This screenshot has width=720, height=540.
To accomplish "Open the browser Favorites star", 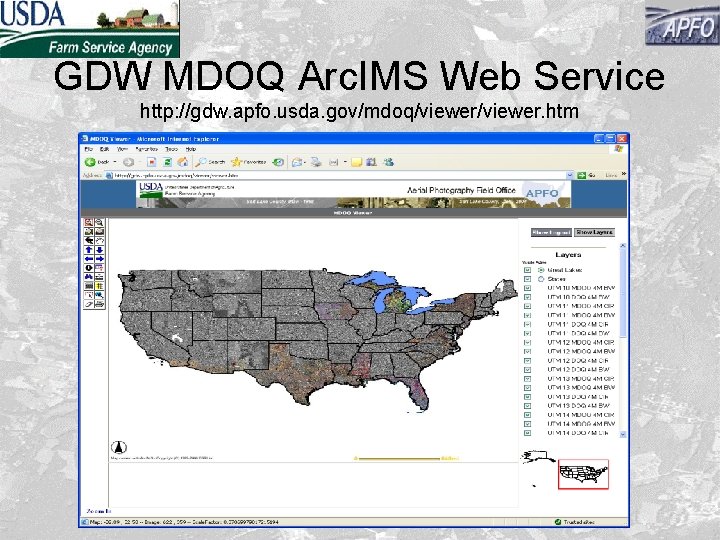I will pyautogui.click(x=249, y=162).
